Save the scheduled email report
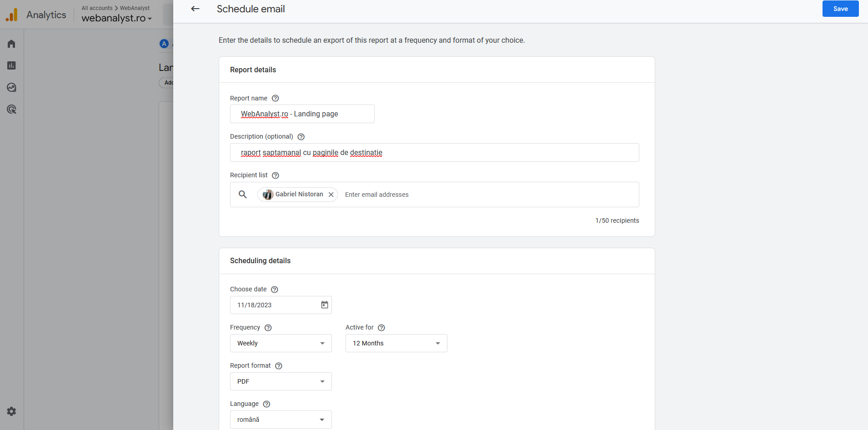The image size is (868, 430). [x=840, y=8]
